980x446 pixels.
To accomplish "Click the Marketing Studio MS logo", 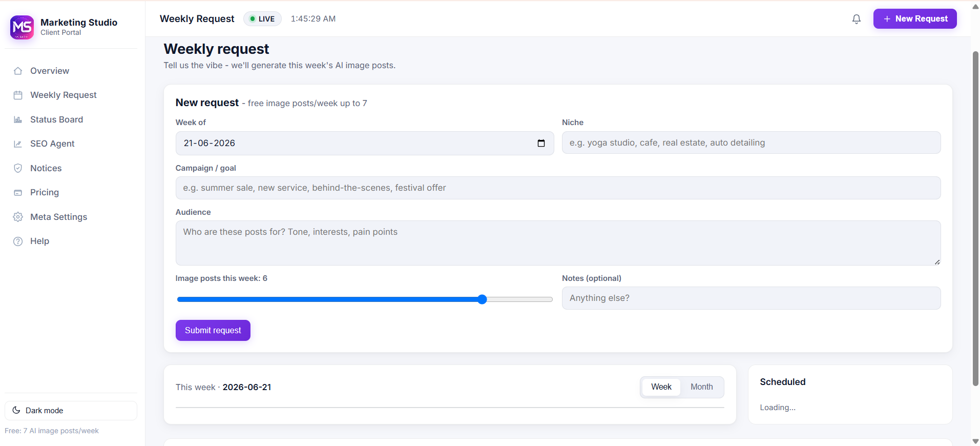I will click(x=22, y=27).
